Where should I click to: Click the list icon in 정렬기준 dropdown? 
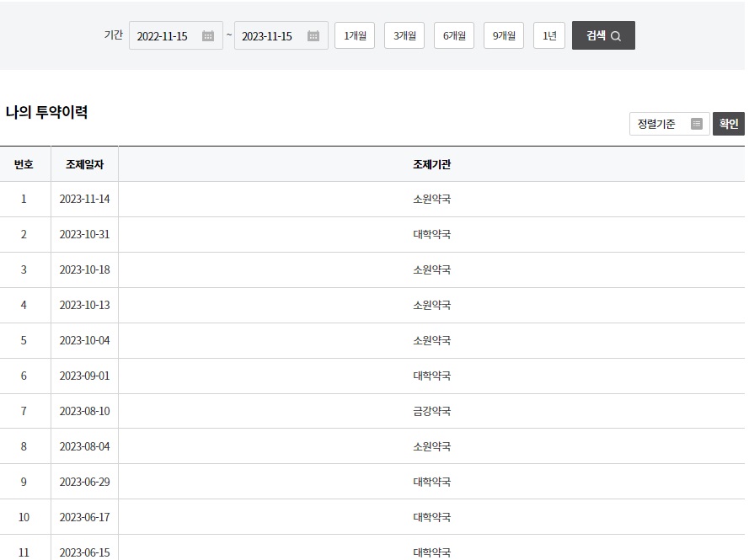(697, 124)
